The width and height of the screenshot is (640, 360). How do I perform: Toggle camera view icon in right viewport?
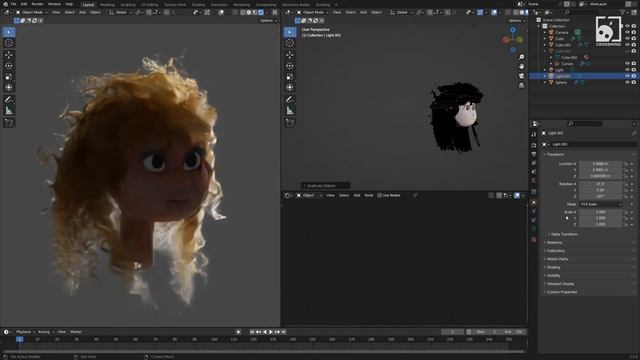pos(521,76)
